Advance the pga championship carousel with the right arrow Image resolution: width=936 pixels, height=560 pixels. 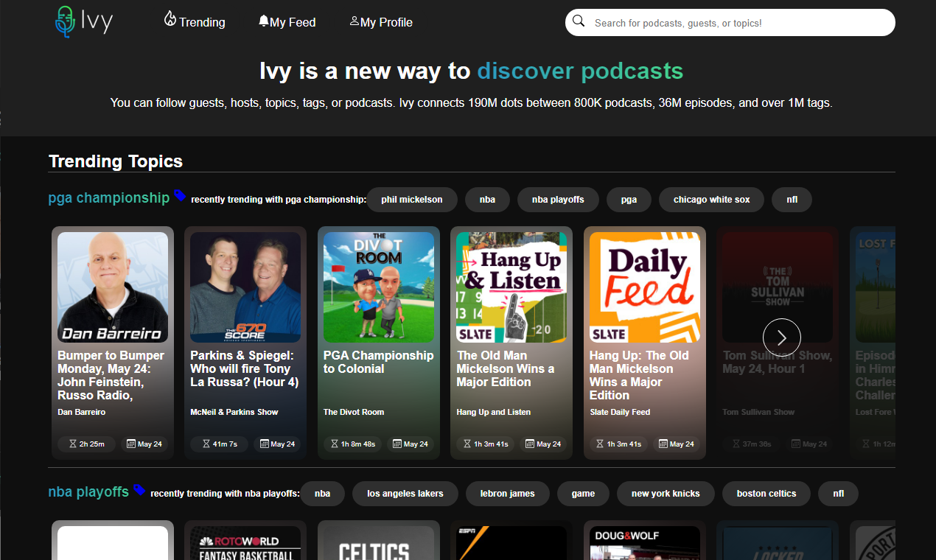(x=781, y=337)
